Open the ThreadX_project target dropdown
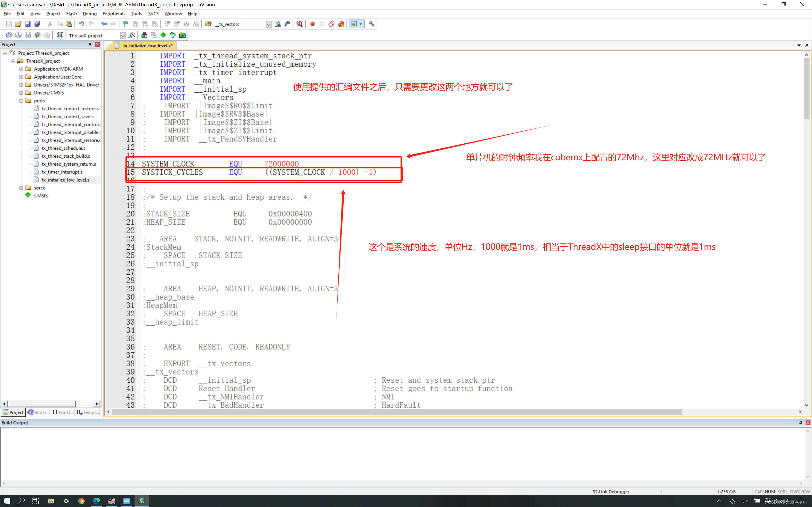The height and width of the screenshot is (507, 812). (x=122, y=36)
